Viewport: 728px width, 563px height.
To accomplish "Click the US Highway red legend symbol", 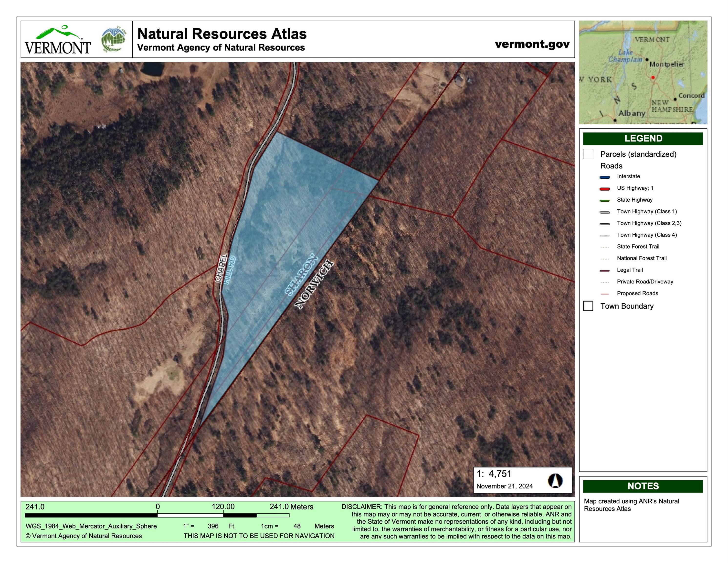I will [604, 189].
